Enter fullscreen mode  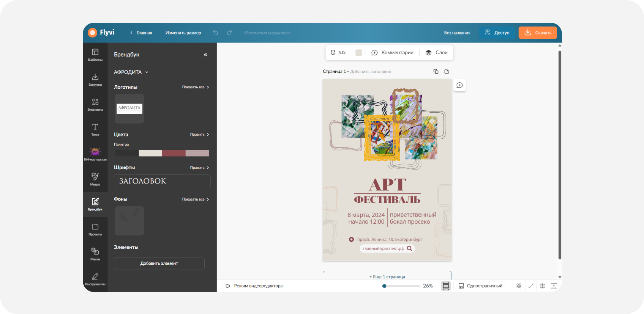click(531, 286)
